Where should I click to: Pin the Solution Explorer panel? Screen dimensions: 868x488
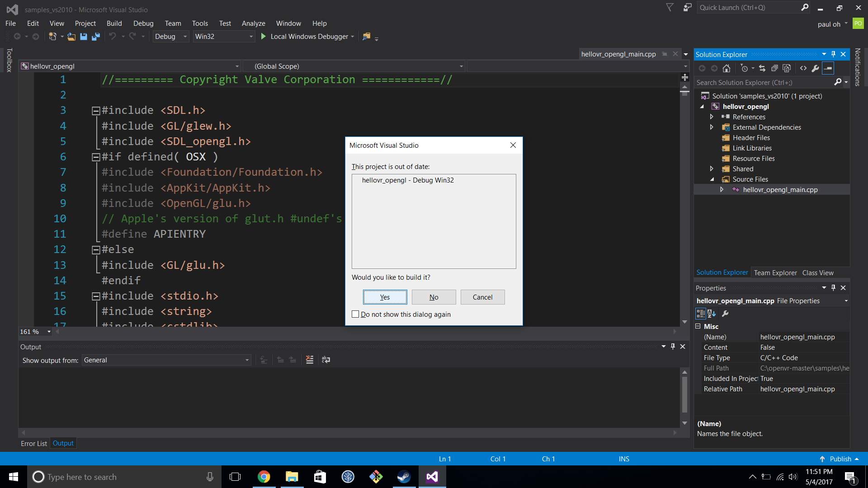click(833, 54)
